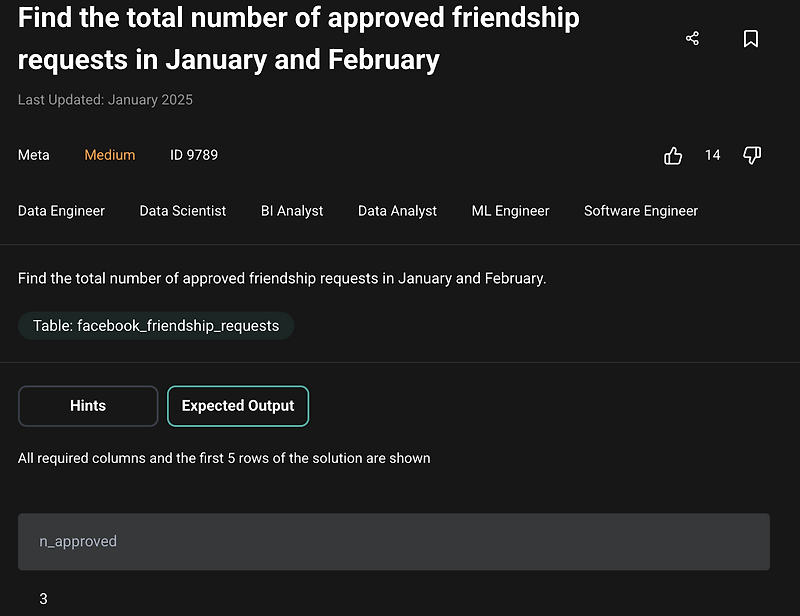The image size is (800, 616).
Task: Click the BI Analyst role tag
Action: pyautogui.click(x=292, y=211)
